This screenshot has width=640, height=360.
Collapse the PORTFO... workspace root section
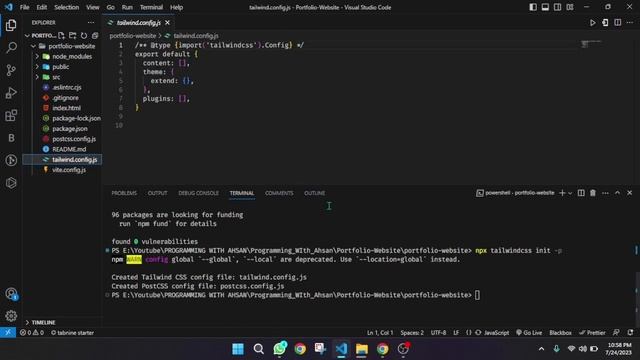coord(27,36)
